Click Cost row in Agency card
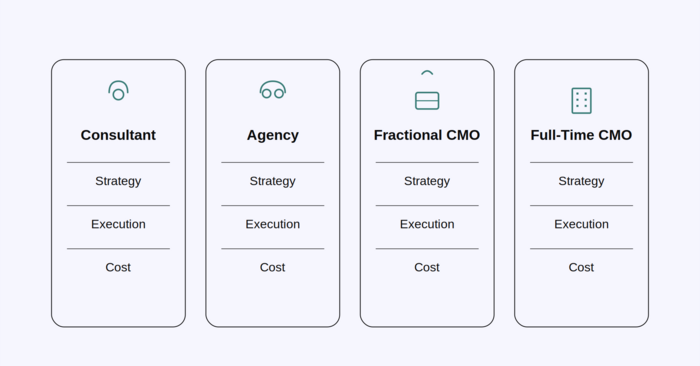The image size is (700, 366). click(273, 267)
